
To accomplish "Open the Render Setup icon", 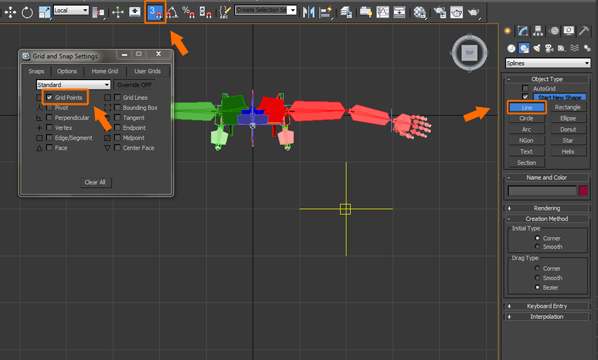I will pyautogui.click(x=440, y=12).
